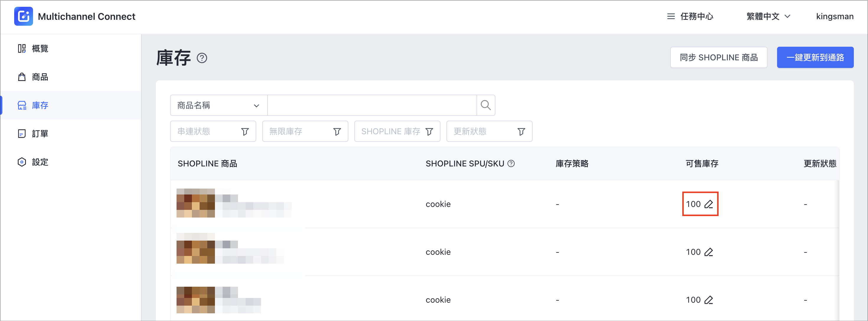The width and height of the screenshot is (868, 321).
Task: Click the 100 stock value in second row
Action: (x=693, y=252)
